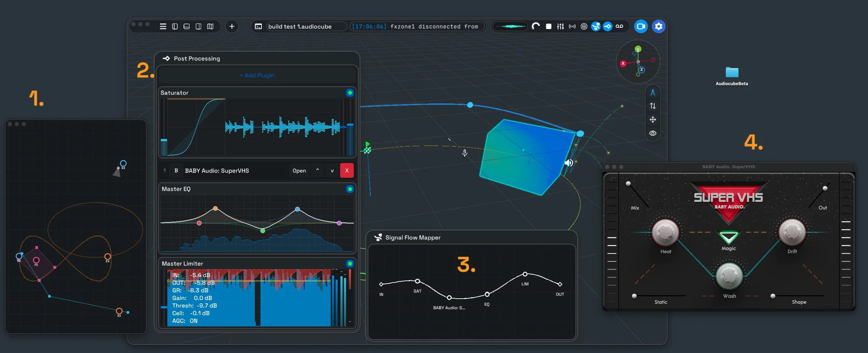Toggle the Signal Flow Mapper toolbar icon
Viewport: 868px width, 353px height.
[596, 26]
